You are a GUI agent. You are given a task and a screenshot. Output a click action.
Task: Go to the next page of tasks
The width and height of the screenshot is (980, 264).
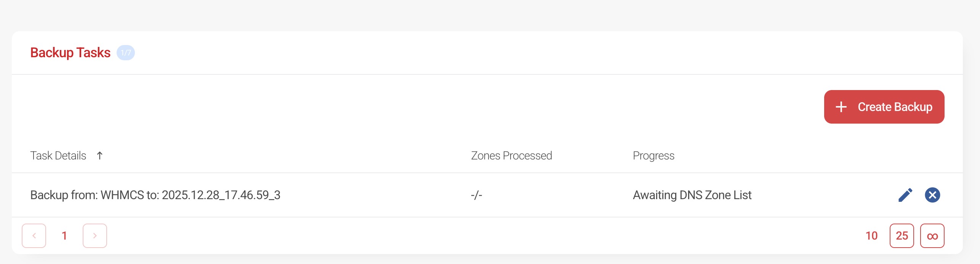[95, 236]
